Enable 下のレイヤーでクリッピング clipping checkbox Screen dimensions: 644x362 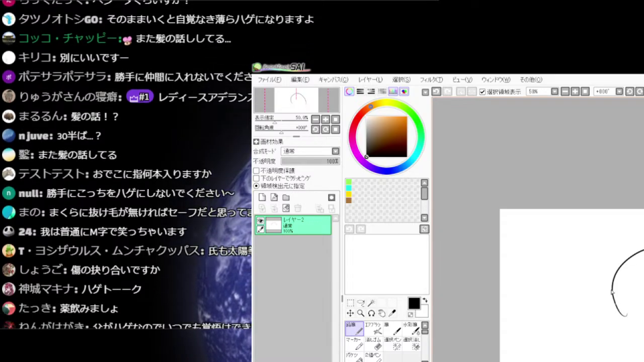[256, 178]
